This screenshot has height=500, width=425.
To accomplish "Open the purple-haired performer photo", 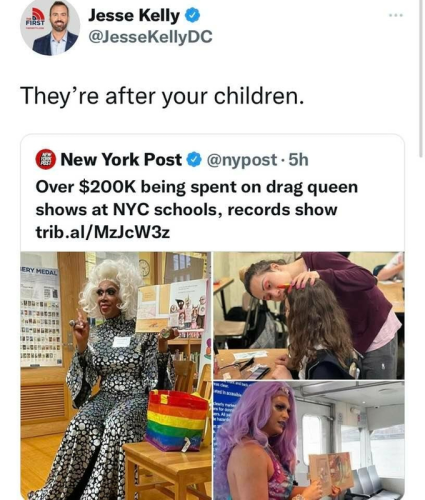I will (309, 440).
